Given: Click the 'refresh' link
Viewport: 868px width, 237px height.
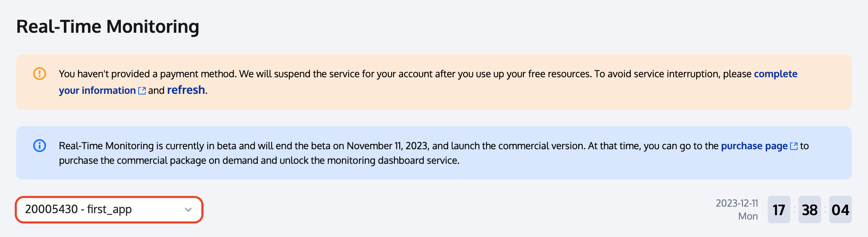Looking at the screenshot, I should click(186, 90).
